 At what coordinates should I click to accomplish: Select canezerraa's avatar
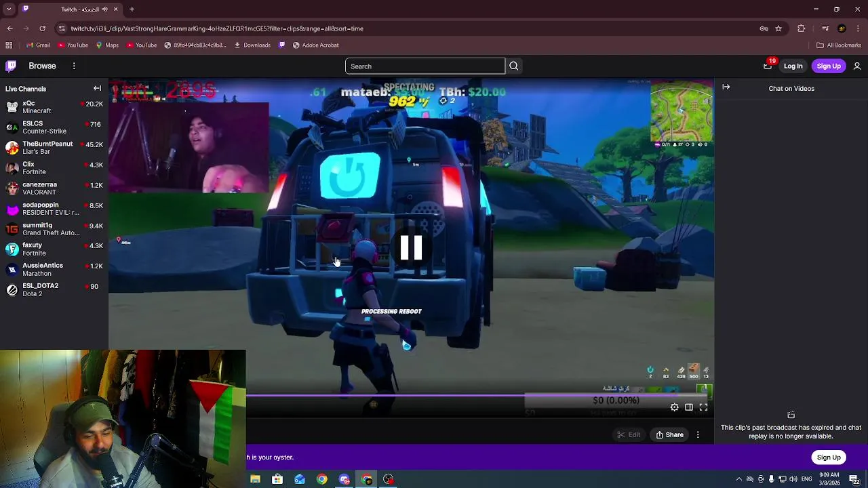12,188
